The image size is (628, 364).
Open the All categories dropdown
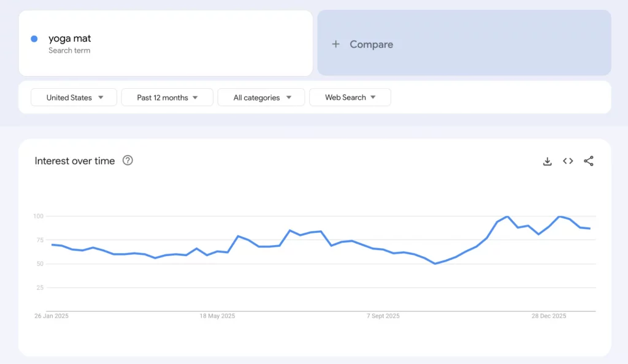tap(261, 97)
